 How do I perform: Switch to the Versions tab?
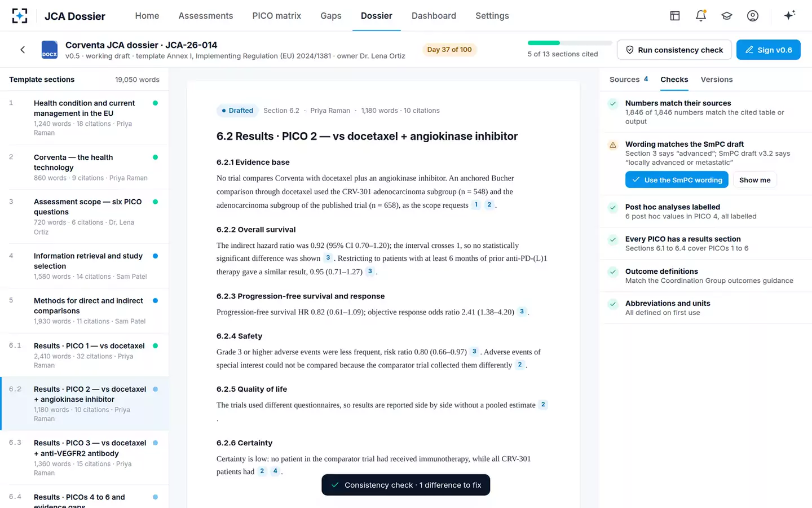[717, 80]
